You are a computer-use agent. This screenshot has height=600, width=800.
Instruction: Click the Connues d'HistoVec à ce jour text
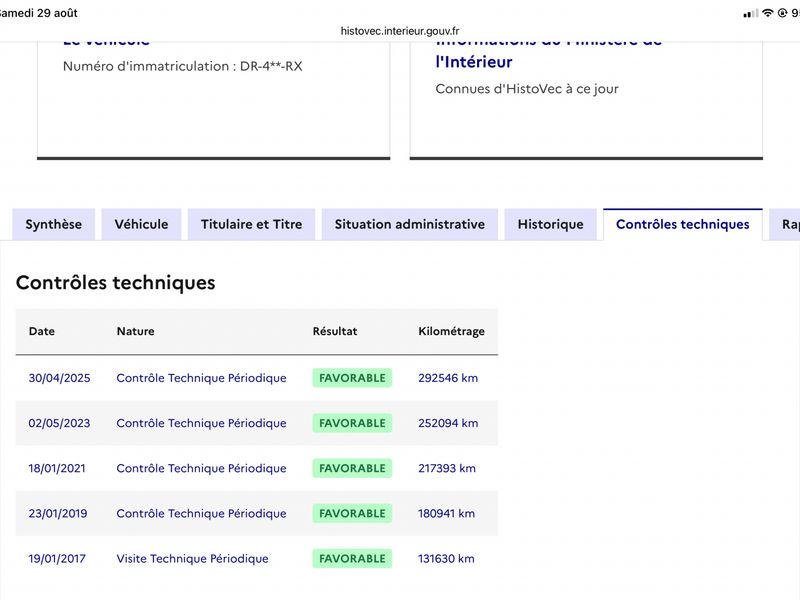pyautogui.click(x=527, y=89)
